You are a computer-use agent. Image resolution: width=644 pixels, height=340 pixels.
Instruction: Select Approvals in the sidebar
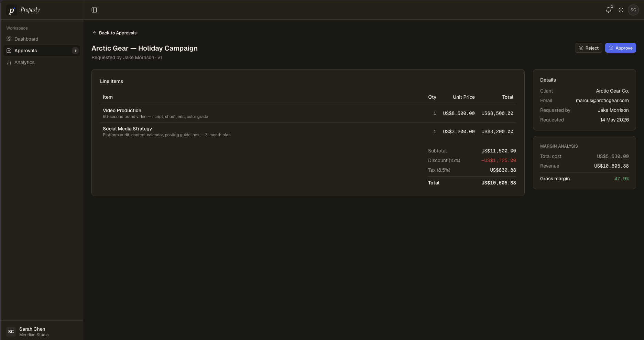42,51
